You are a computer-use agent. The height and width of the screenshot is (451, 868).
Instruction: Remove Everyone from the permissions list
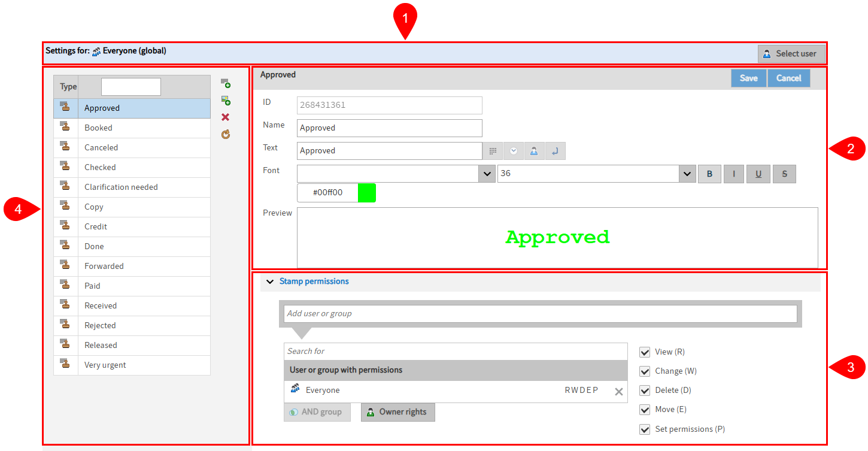pos(618,391)
